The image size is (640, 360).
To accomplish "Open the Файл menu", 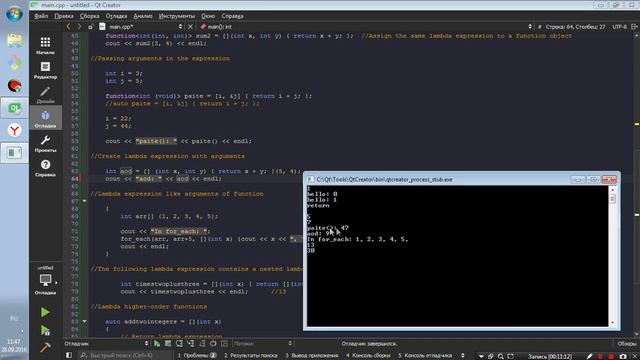I will tap(41, 16).
